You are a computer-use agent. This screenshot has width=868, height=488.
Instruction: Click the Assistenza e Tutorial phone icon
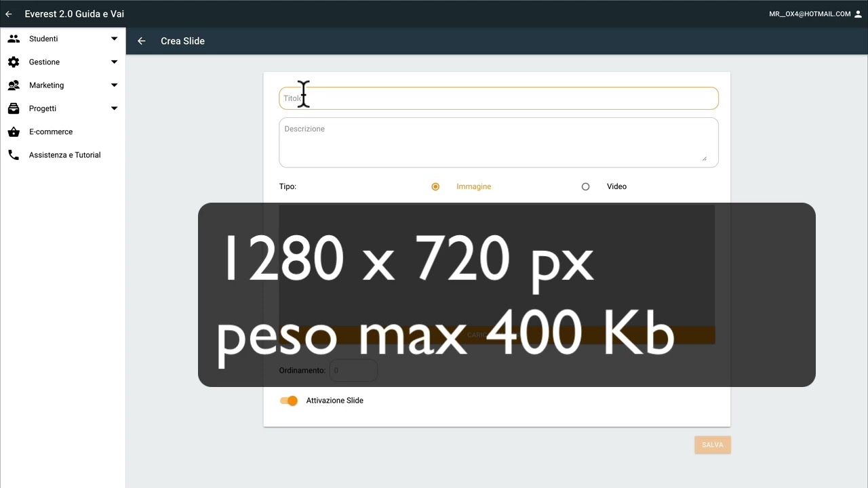click(14, 155)
